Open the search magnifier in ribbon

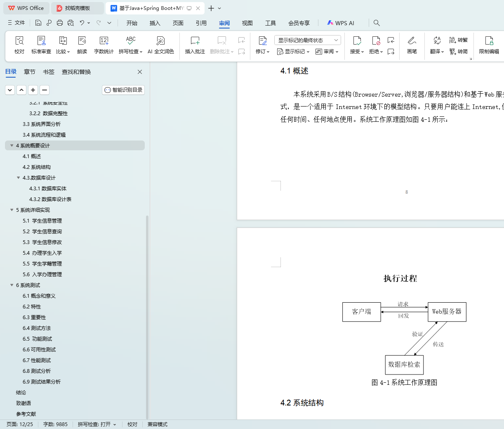[377, 23]
